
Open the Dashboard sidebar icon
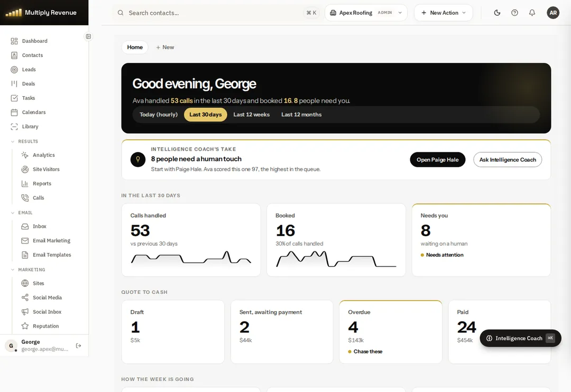(14, 41)
